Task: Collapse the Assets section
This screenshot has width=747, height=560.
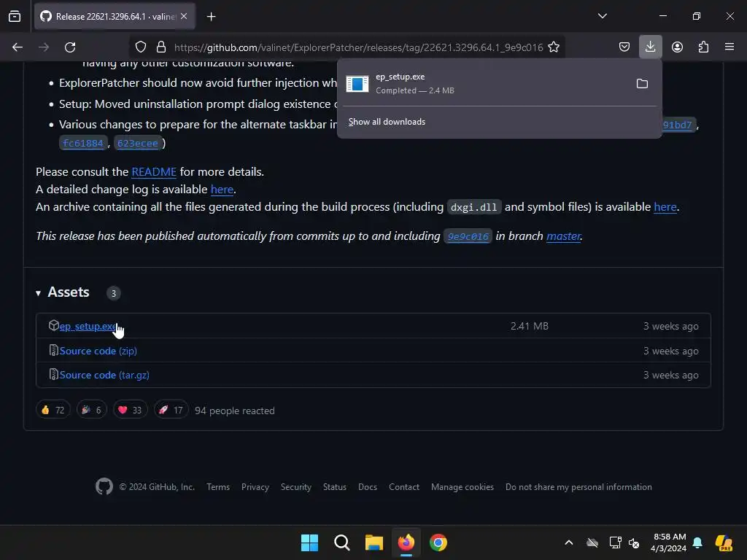Action: [x=63, y=292]
